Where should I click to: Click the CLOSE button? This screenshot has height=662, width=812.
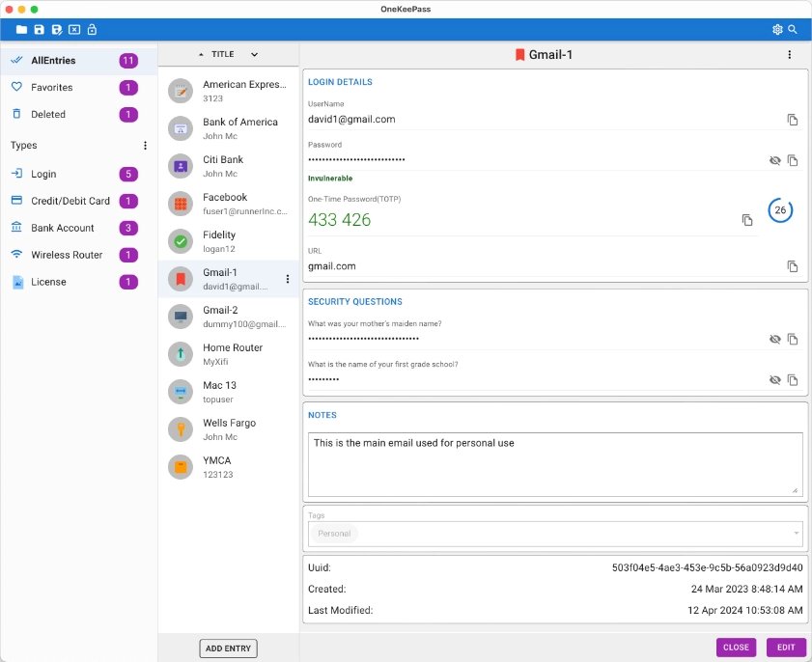click(x=736, y=647)
